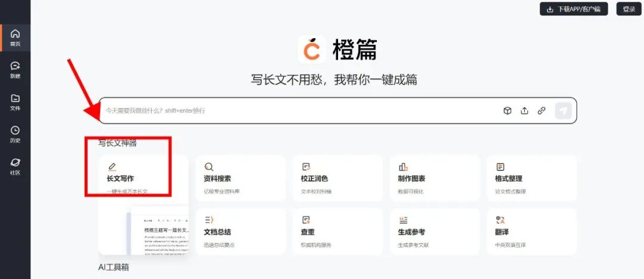
Task: Click the 登录 login button
Action: 629,9
